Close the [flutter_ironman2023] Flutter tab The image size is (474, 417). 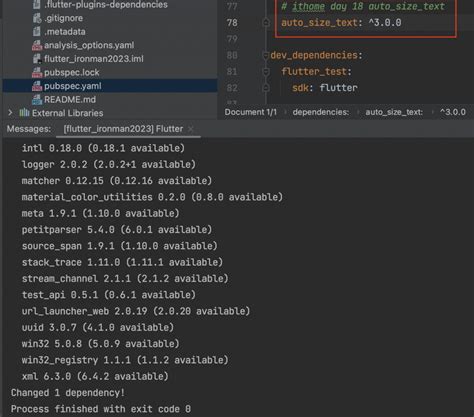(x=191, y=129)
